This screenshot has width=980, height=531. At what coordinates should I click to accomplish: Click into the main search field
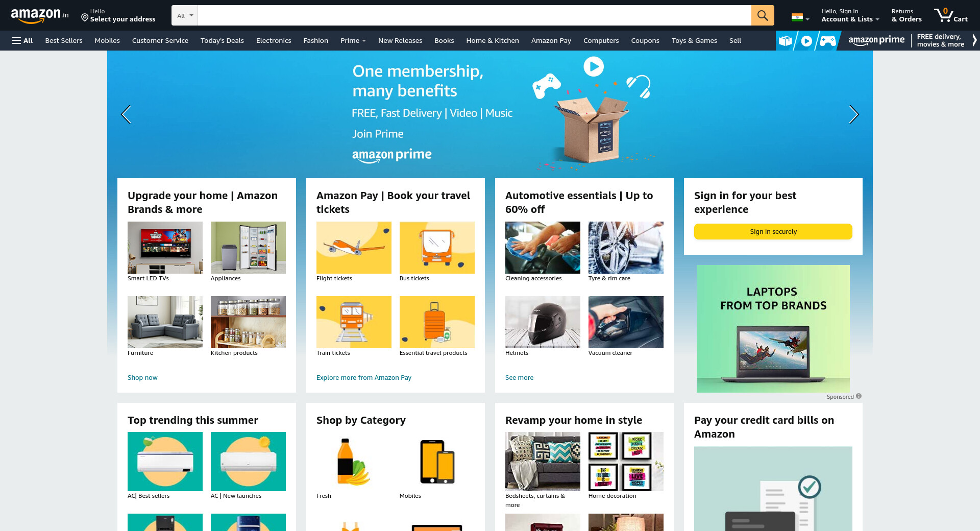pos(474,15)
